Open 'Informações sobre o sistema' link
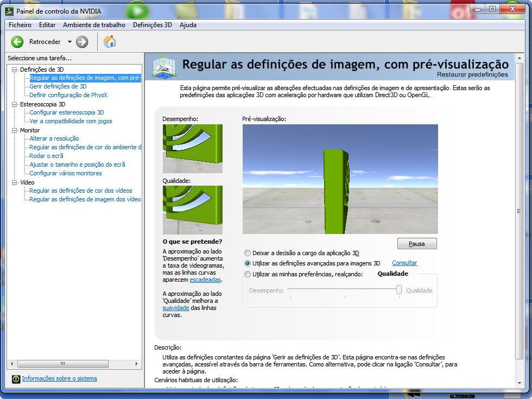Screen dimensions: 532x399 click(59, 379)
